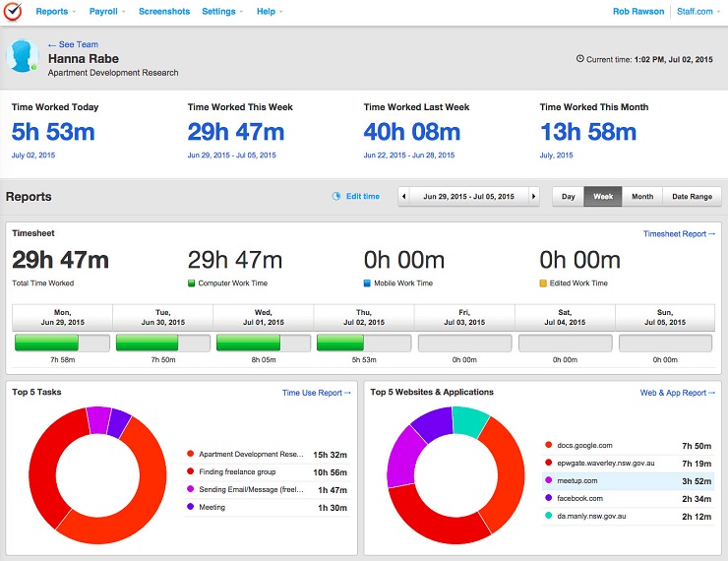
Task: Switch report view to Month
Action: coord(642,197)
